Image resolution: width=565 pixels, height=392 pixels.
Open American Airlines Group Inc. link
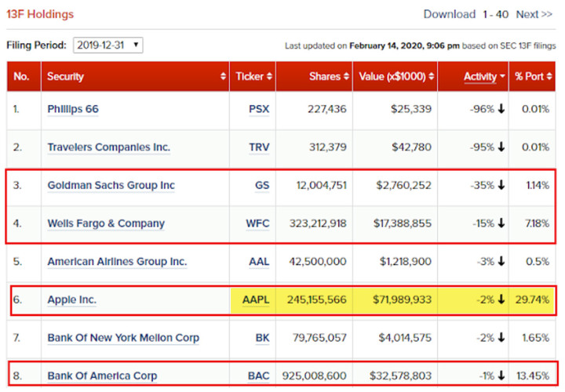click(117, 262)
